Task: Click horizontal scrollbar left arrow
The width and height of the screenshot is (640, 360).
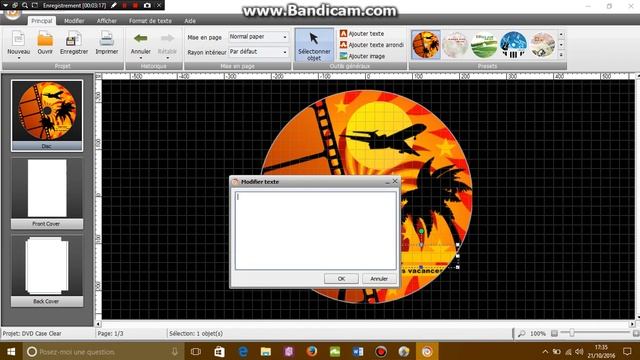Action: point(98,324)
